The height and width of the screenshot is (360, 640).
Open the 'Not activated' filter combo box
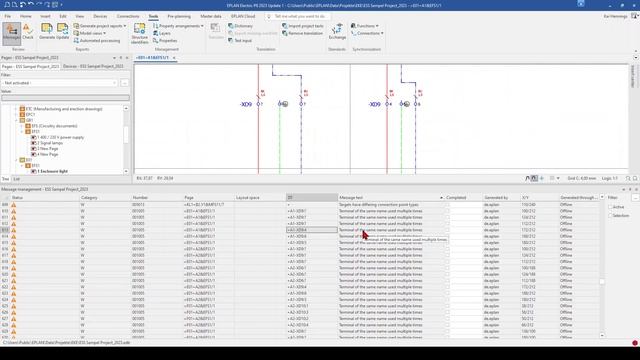(x=60, y=83)
